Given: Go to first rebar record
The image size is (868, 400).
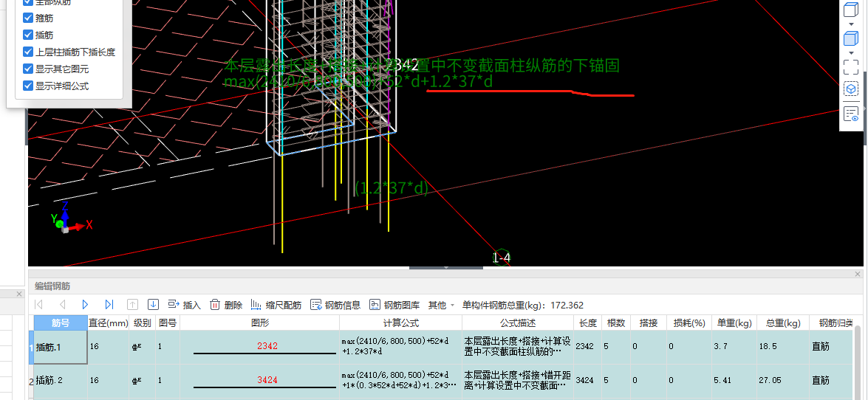Looking at the screenshot, I should (38, 304).
